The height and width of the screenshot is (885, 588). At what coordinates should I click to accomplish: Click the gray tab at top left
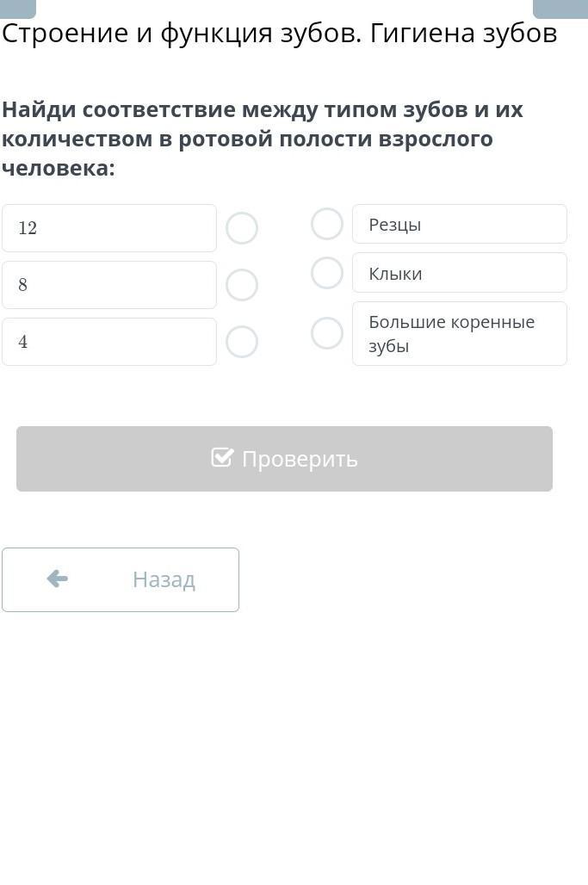[x=18, y=9]
